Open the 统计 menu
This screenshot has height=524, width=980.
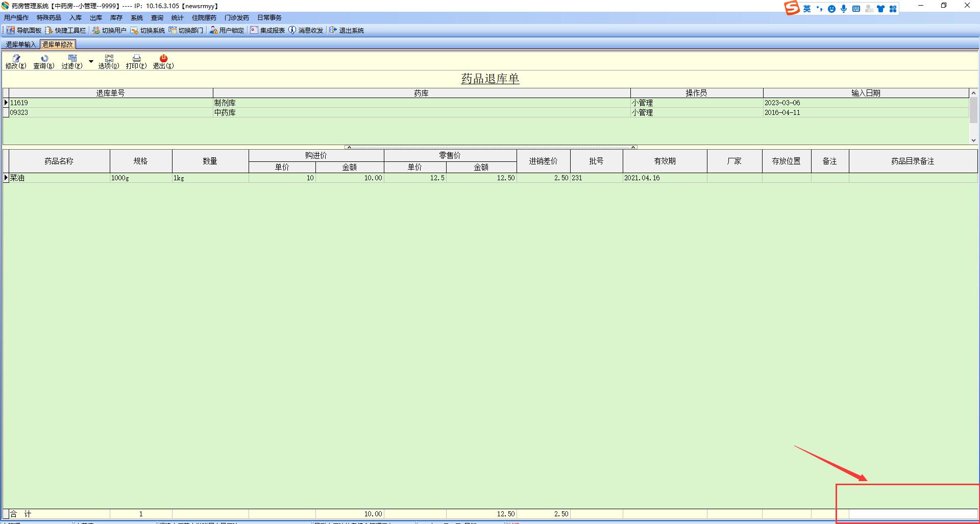[x=177, y=18]
